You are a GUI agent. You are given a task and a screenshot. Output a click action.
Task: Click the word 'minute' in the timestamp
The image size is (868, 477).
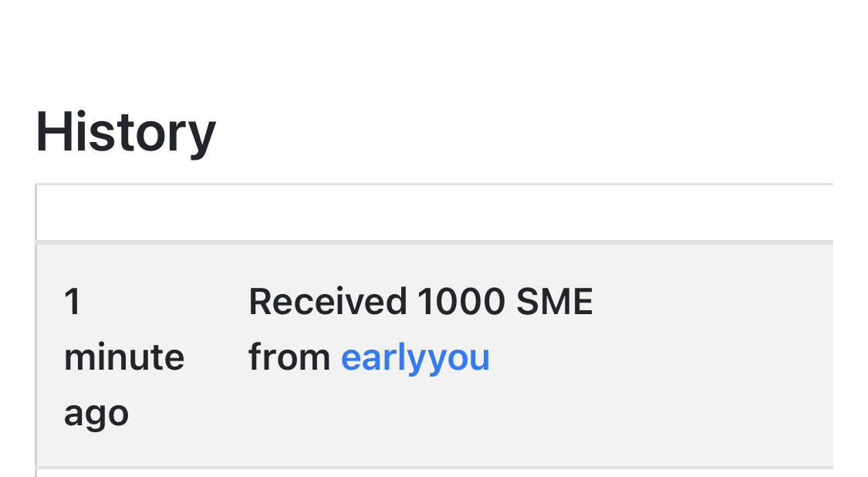coord(124,357)
